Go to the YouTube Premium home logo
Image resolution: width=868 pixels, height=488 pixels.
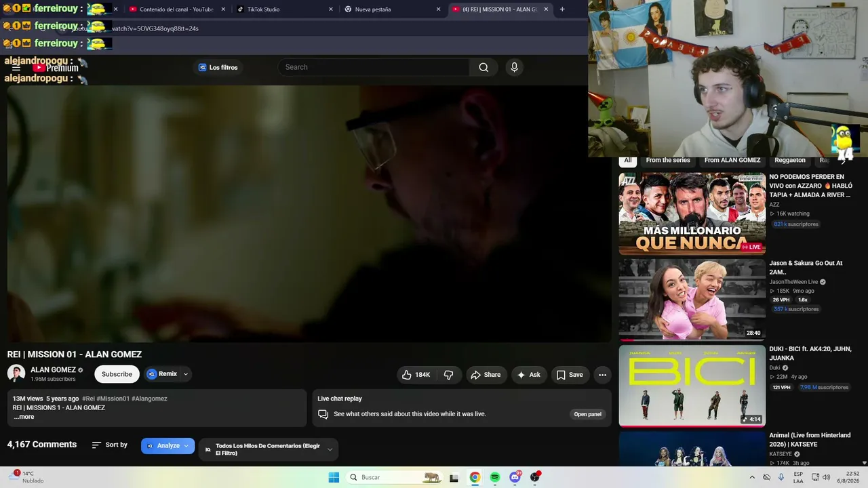(x=56, y=68)
